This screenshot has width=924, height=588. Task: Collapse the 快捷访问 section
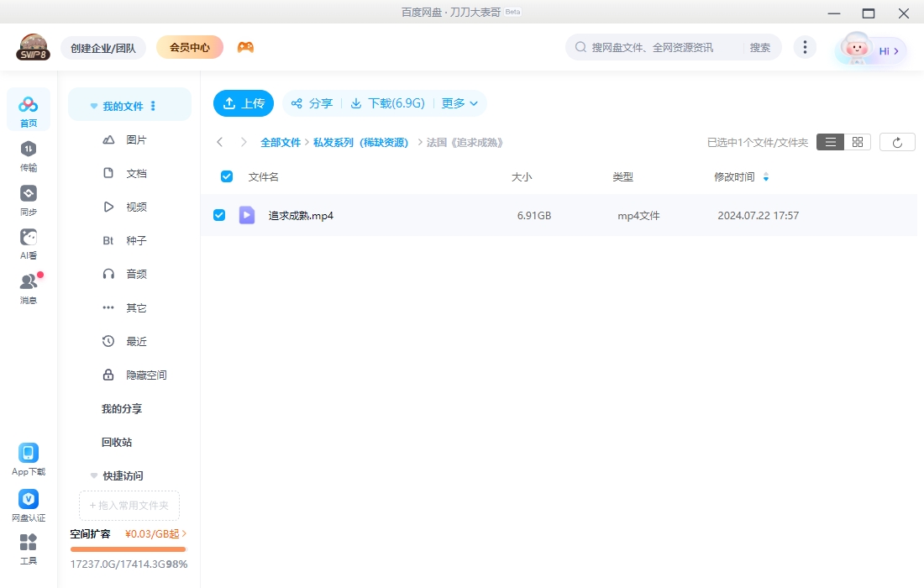[x=93, y=475]
